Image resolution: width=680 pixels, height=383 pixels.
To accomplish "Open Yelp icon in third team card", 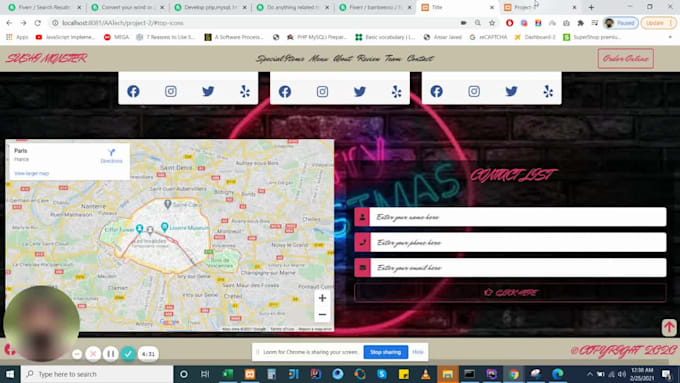I will pos(548,91).
